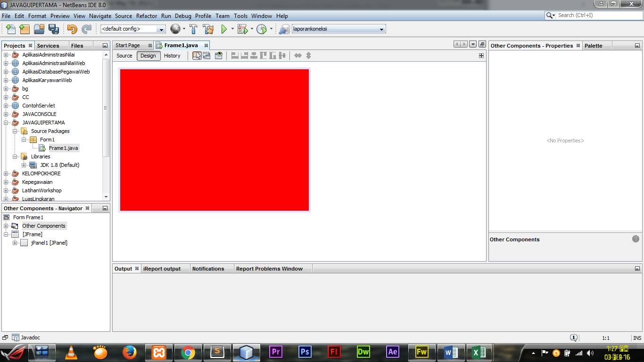Switch to Connection Mode
The height and width of the screenshot is (362, 644).
click(207, 56)
